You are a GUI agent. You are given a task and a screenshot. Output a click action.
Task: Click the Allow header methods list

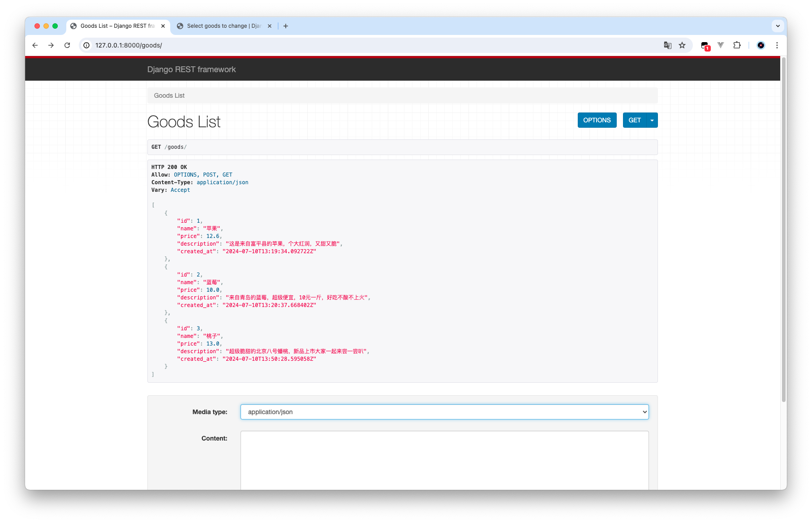[203, 175]
